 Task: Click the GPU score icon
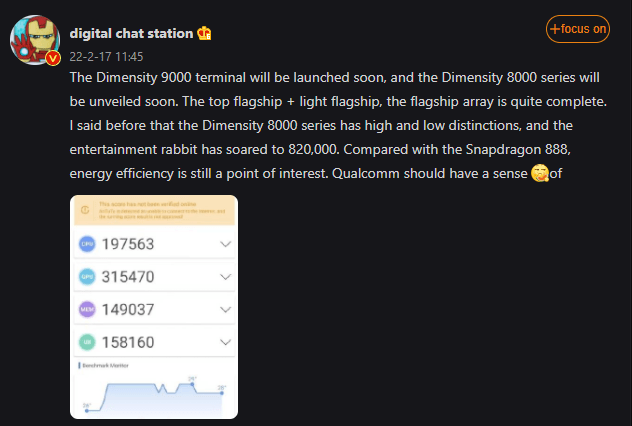(86, 276)
